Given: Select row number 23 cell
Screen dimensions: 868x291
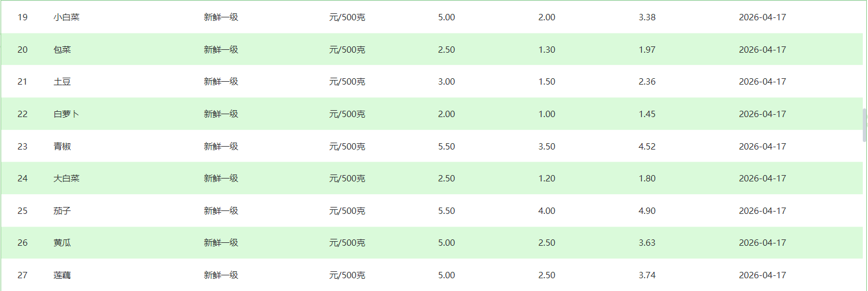Looking at the screenshot, I should 23,147.
